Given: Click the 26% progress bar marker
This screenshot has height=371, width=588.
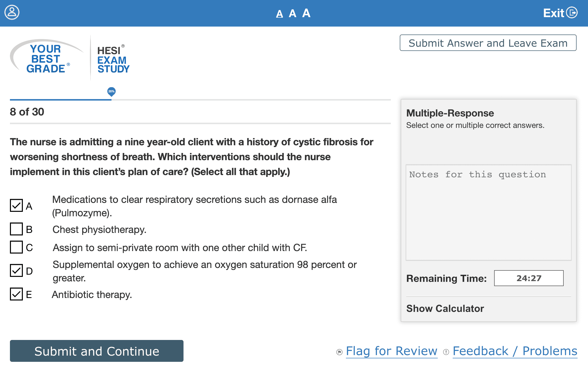Looking at the screenshot, I should click(111, 91).
